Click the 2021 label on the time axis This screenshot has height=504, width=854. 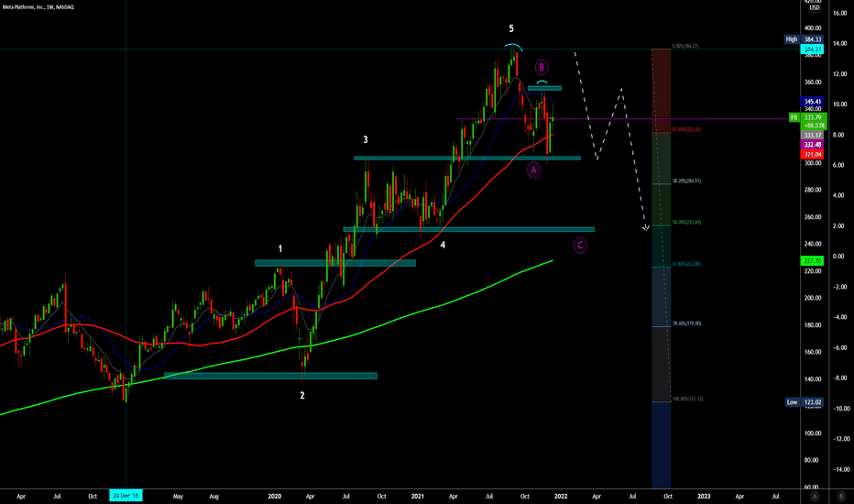pos(417,497)
